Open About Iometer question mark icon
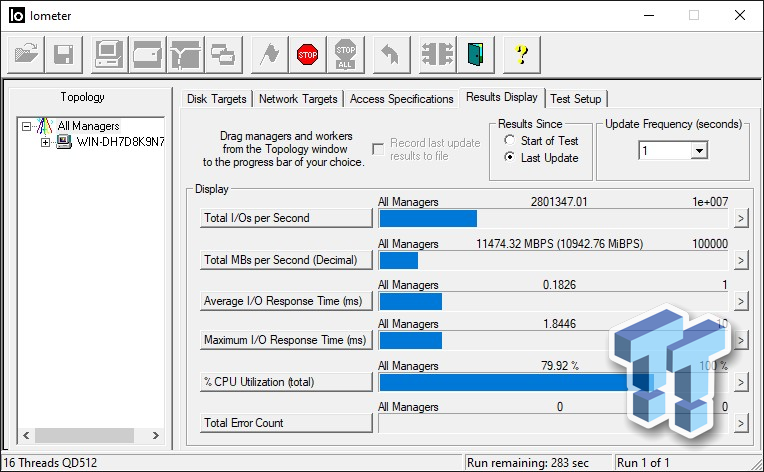The height and width of the screenshot is (472, 764). [521, 54]
